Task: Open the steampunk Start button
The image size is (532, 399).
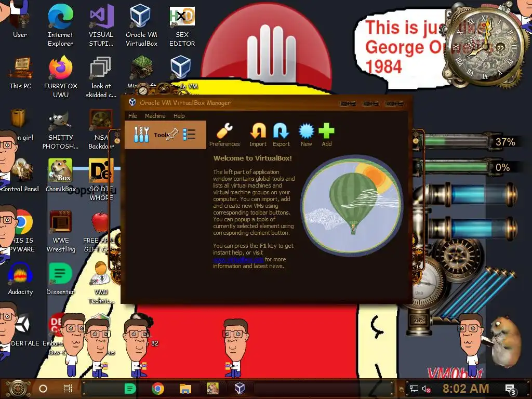Action: click(x=18, y=389)
